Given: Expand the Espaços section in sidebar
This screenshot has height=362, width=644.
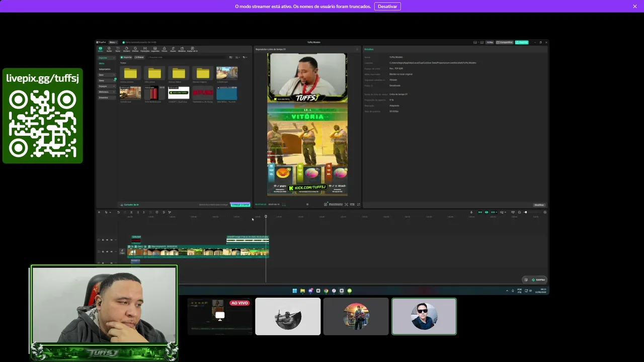Looking at the screenshot, I should pos(107,86).
